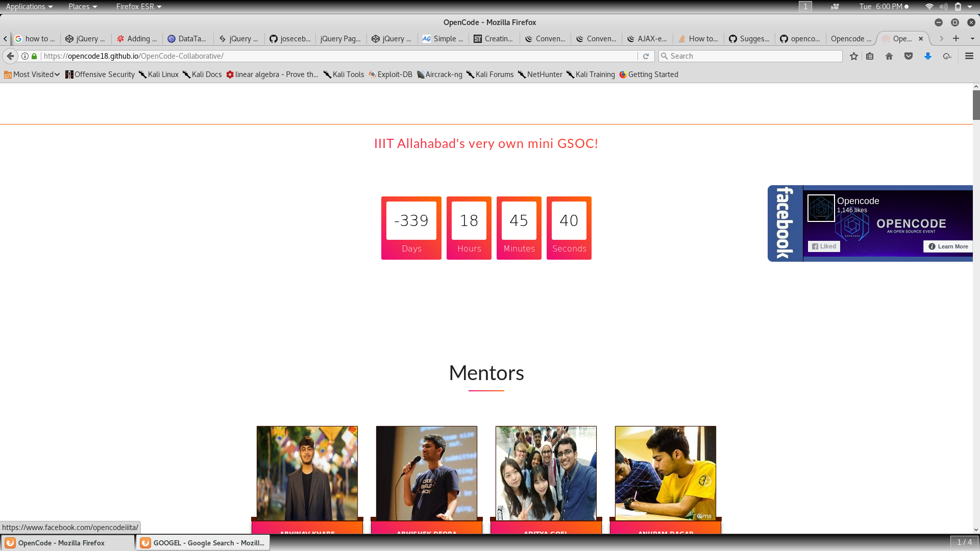Bookmark this page with the star icon

(854, 56)
